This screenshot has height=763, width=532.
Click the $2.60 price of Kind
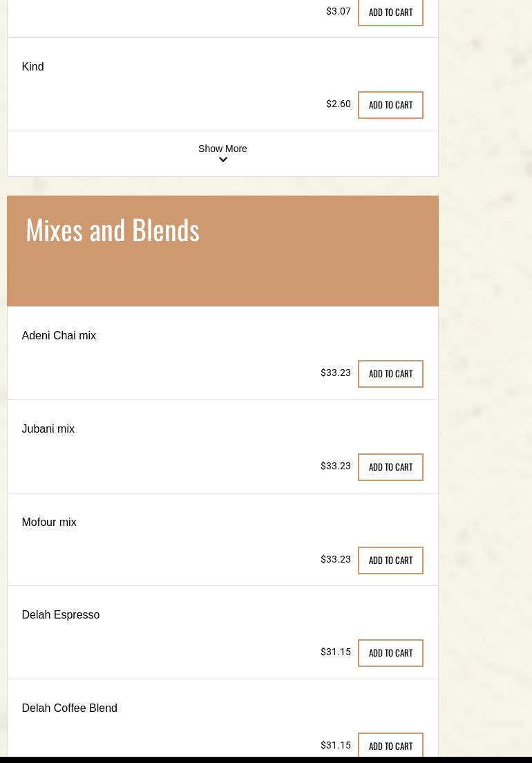(338, 104)
